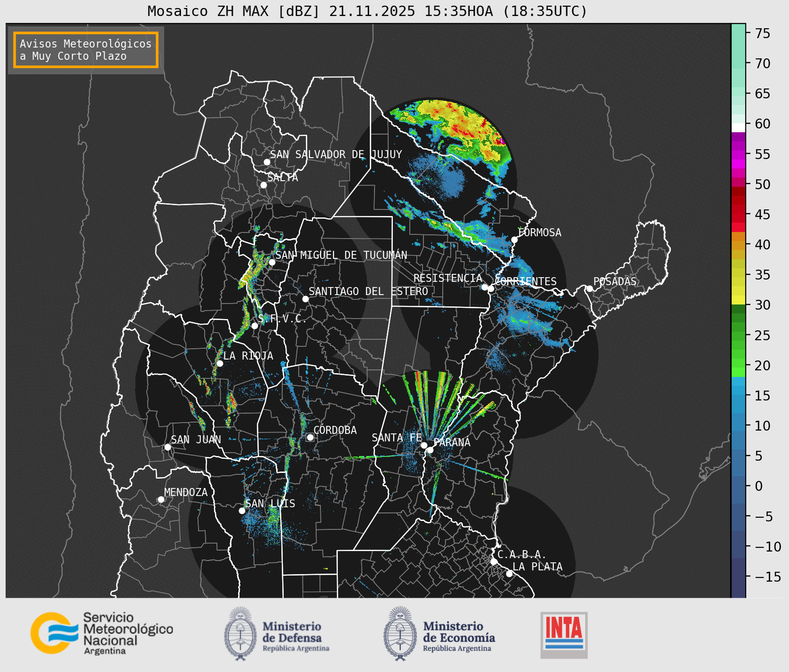Click the Servicio Meteorológico Nacional logo
The image size is (789, 672).
[x=102, y=633]
